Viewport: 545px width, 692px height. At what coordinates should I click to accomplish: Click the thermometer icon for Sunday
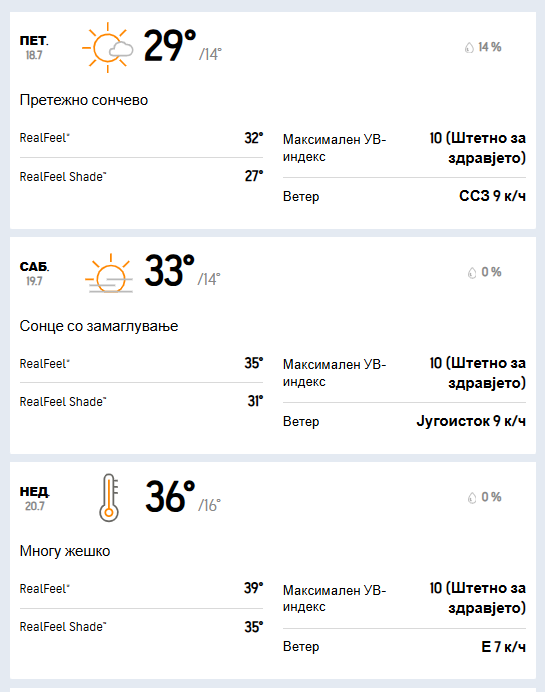pos(109,498)
